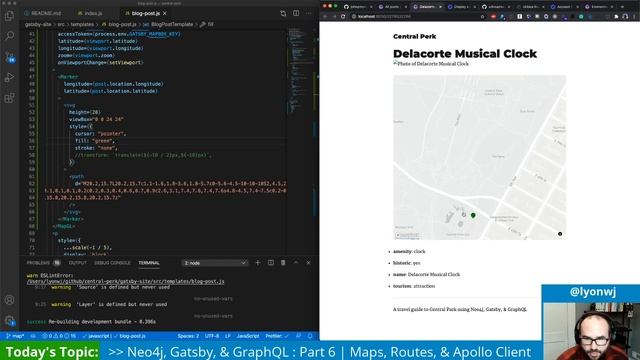This screenshot has height=360, width=640.
Task: Reload the localhost page in browser
Action: [343, 17]
